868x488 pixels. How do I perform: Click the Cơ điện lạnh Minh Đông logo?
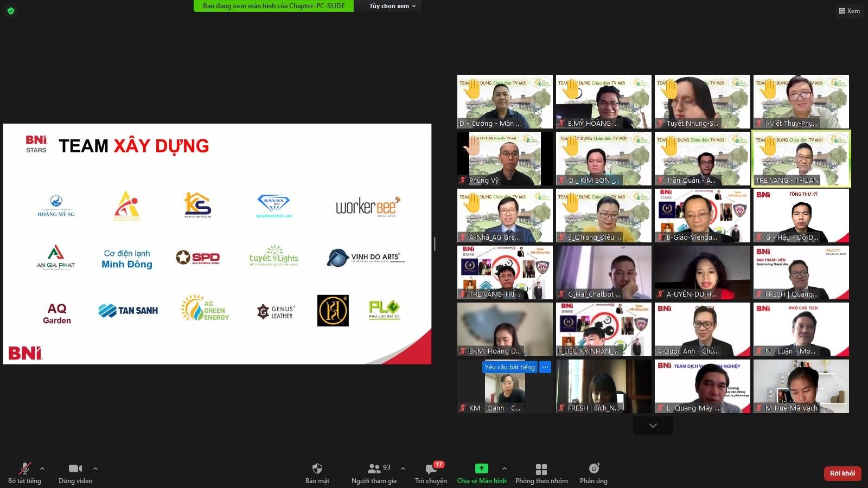[x=127, y=259]
